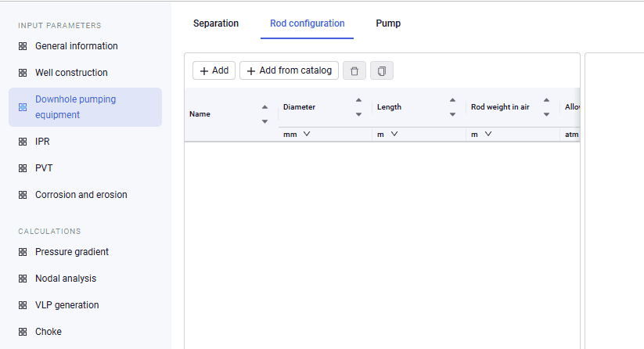Open General information section
The width and height of the screenshot is (644, 349).
77,46
